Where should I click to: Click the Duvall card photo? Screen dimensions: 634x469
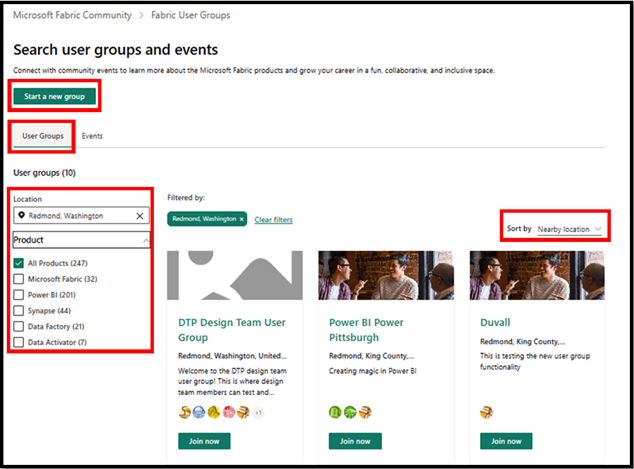[x=537, y=275]
